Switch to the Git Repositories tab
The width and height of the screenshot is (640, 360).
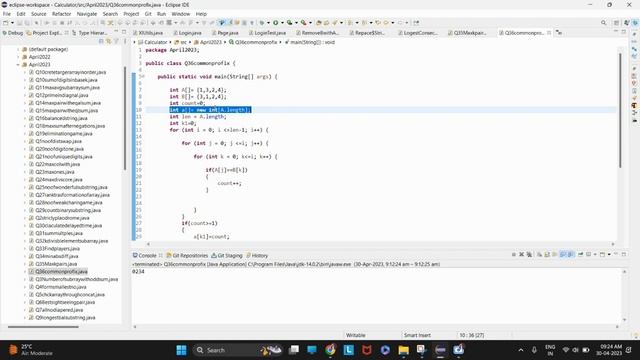[187, 256]
